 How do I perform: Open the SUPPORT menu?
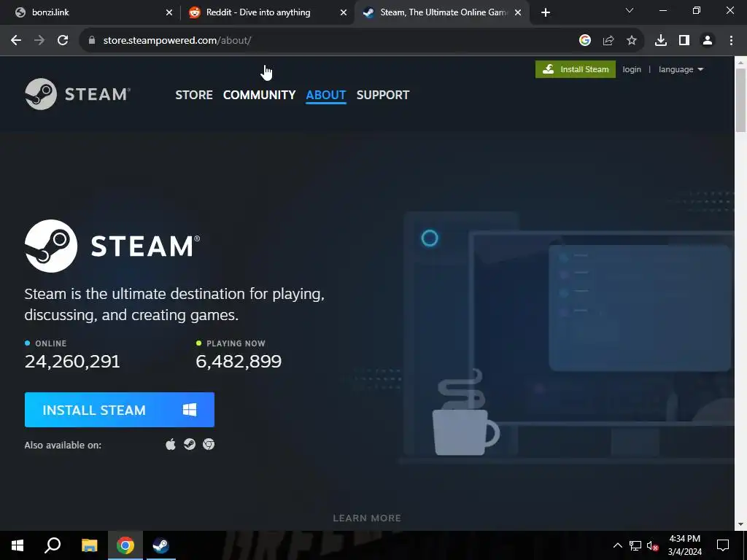(383, 95)
